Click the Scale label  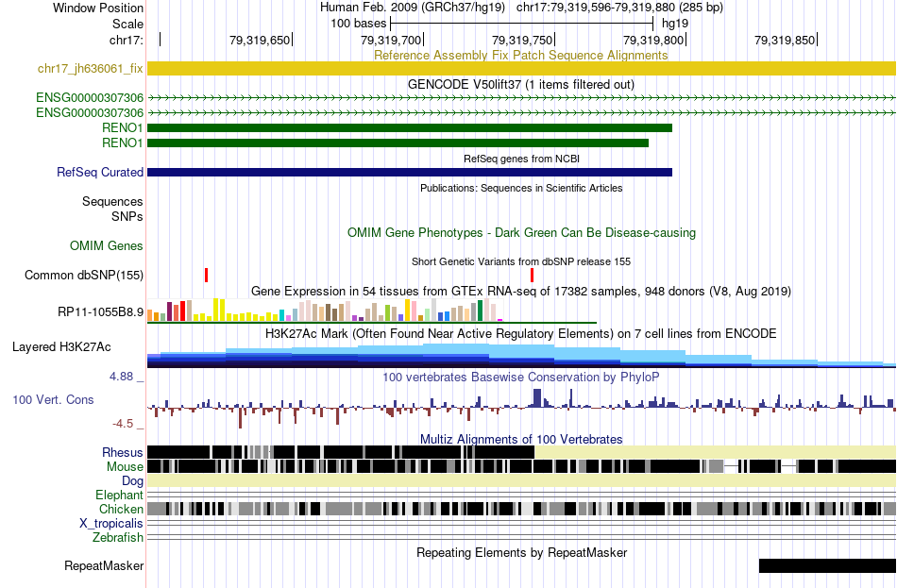click(x=127, y=24)
